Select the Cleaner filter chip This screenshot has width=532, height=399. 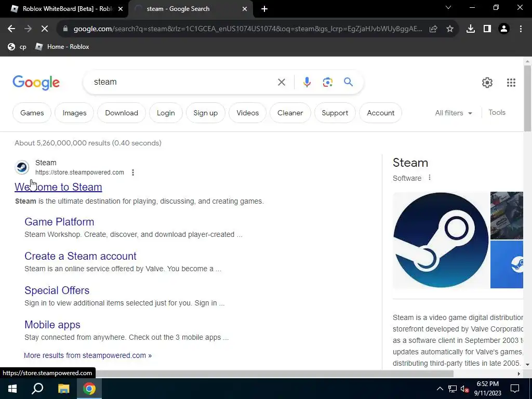[290, 113]
